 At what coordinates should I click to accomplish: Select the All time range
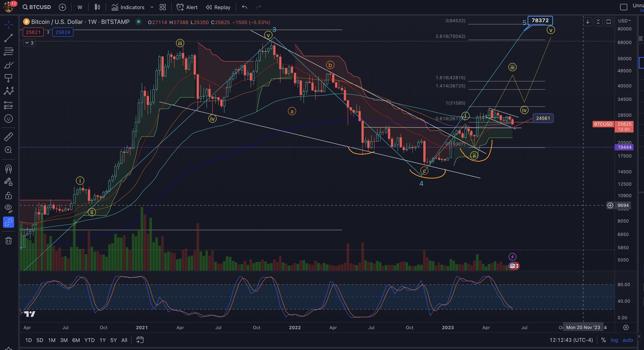click(124, 340)
